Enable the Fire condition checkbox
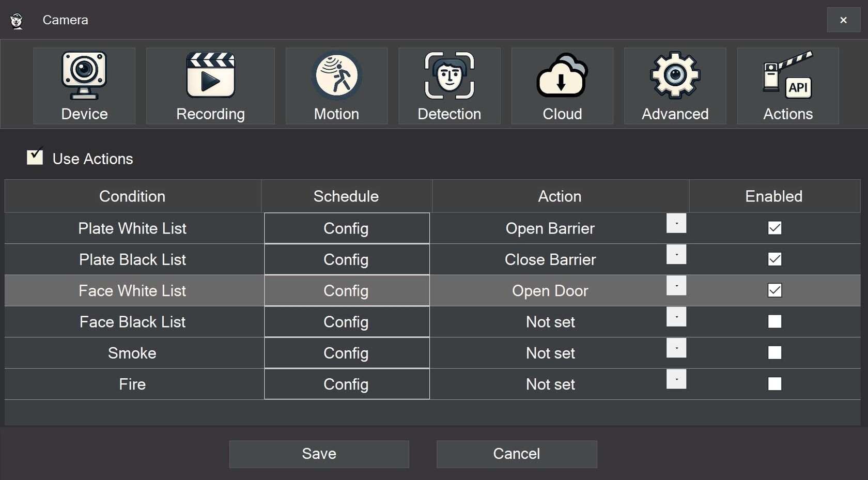This screenshot has height=480, width=868. click(774, 384)
